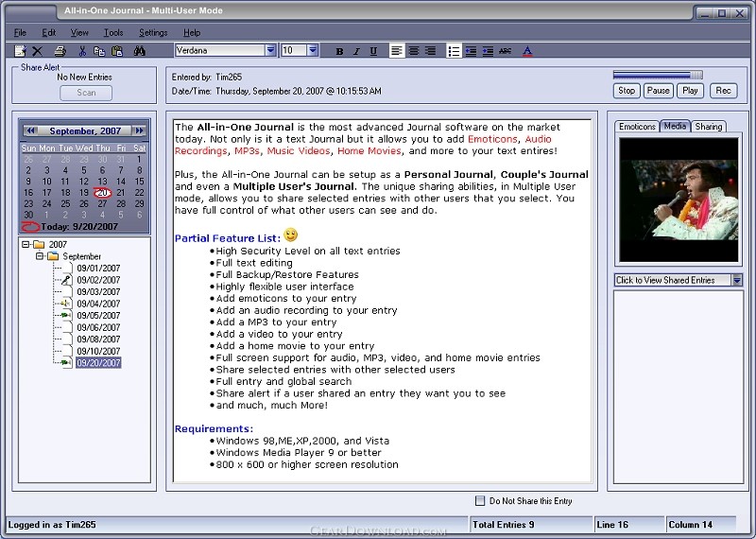Viewport: 756px width, 539px height.
Task: Open the 09/06/2007 entry
Action: (98, 327)
